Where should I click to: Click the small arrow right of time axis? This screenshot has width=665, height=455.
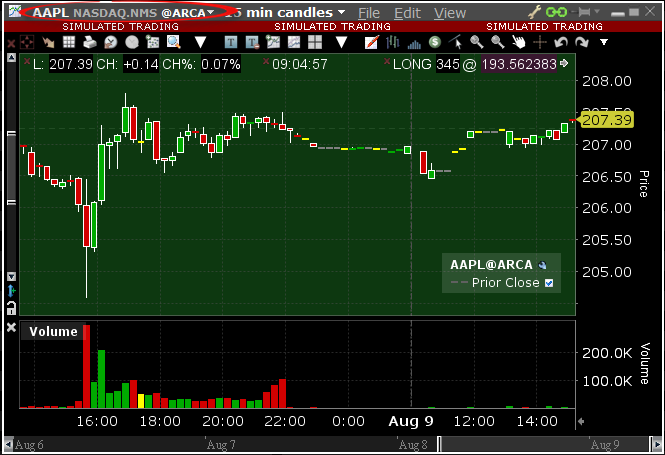pyautogui.click(x=581, y=421)
